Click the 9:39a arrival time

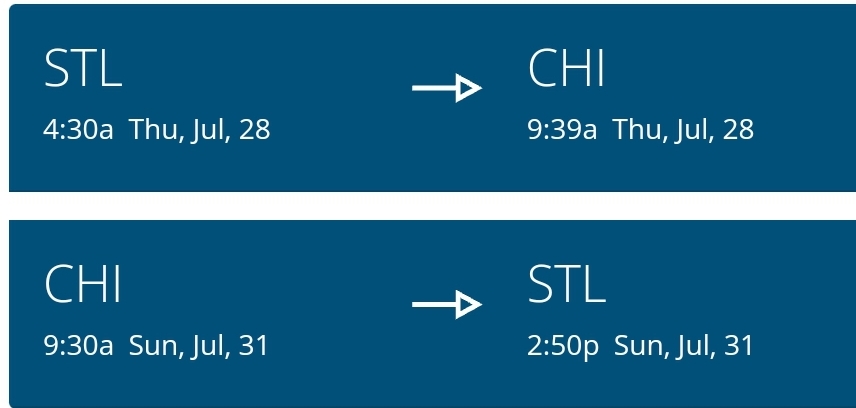(562, 130)
